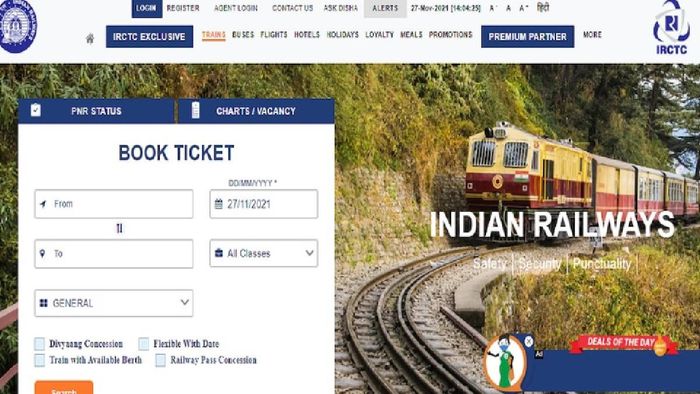This screenshot has height=394, width=700.
Task: Open the HOTELS menu item
Action: pos(307,35)
